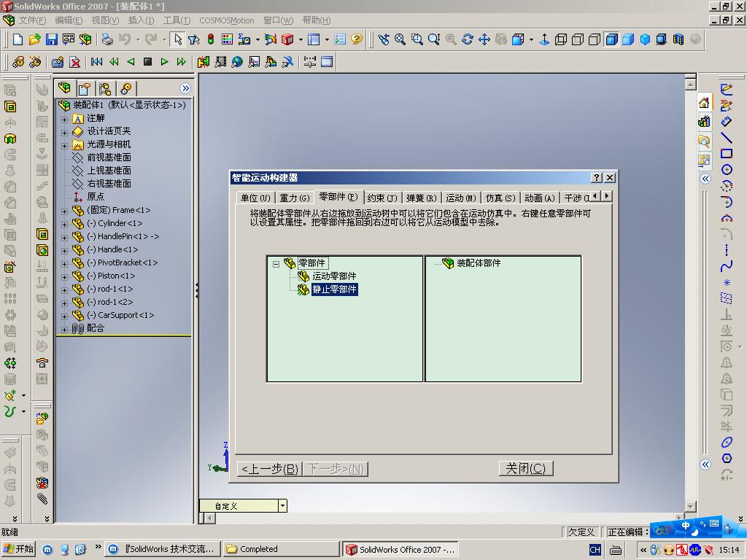
Task: Collapse the 零部件 node in dialog
Action: coord(276,264)
